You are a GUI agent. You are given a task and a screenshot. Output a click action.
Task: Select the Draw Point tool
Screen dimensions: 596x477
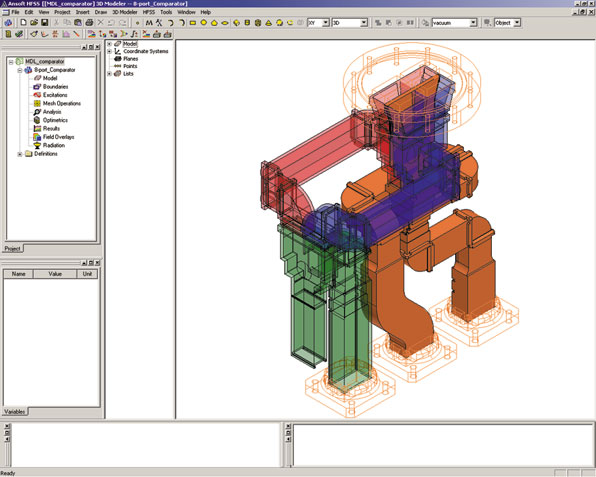(138, 23)
